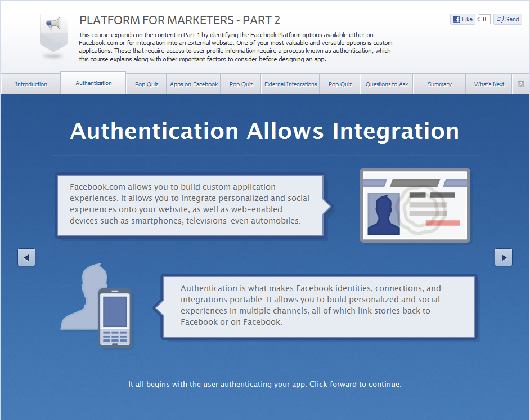Click the 'It all begins with the user' footer text
The image size is (530, 420).
click(264, 384)
